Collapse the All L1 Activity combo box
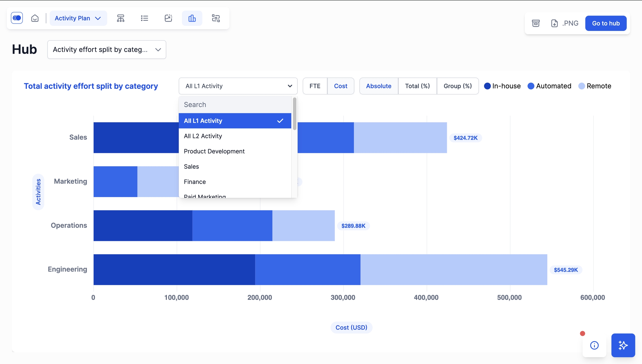642x364 pixels. coord(238,86)
